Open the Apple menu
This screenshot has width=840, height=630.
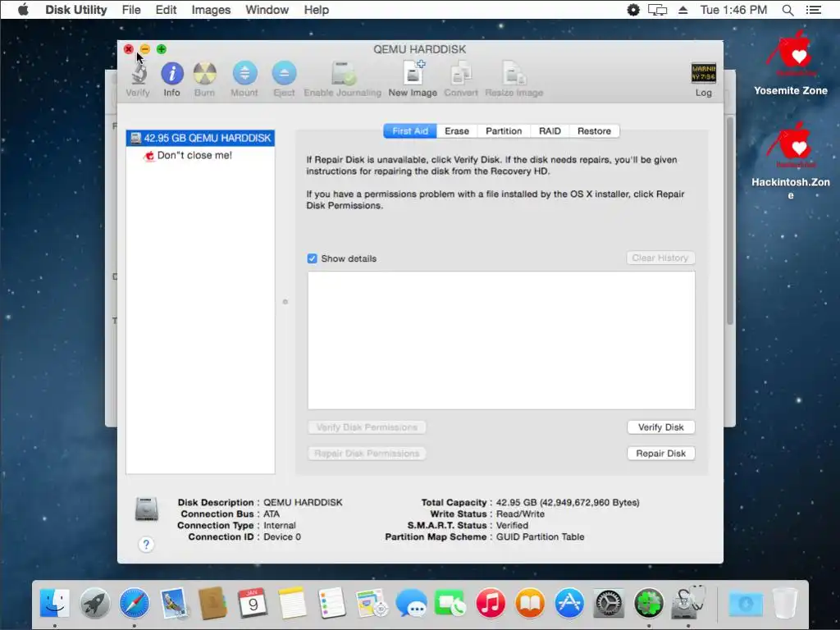[x=22, y=10]
